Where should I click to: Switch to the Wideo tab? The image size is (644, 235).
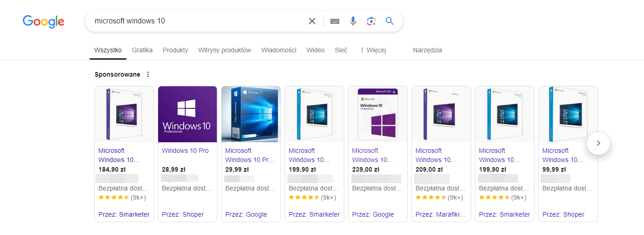[315, 50]
